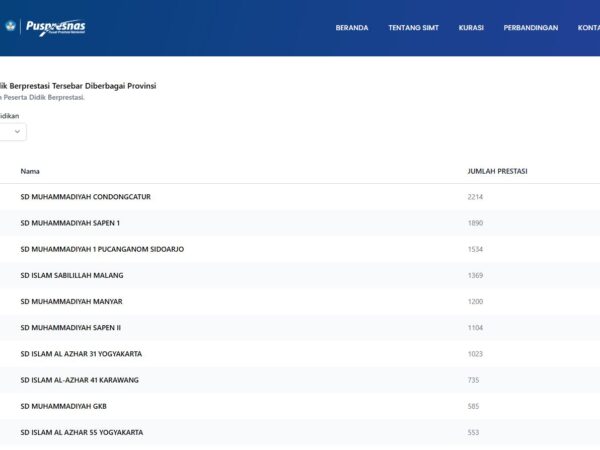The width and height of the screenshot is (600, 450).
Task: Click the value 585
Action: tap(473, 406)
